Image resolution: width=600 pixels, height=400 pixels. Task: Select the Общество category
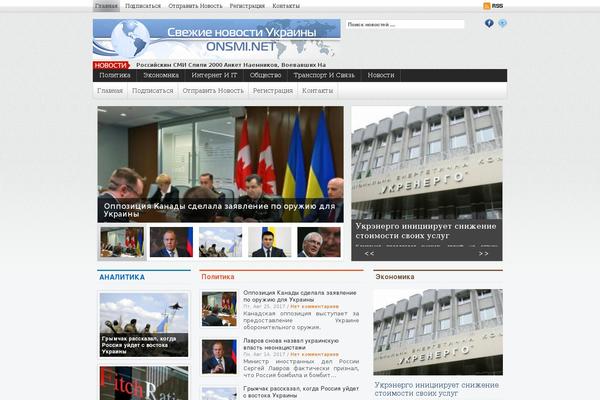[265, 75]
